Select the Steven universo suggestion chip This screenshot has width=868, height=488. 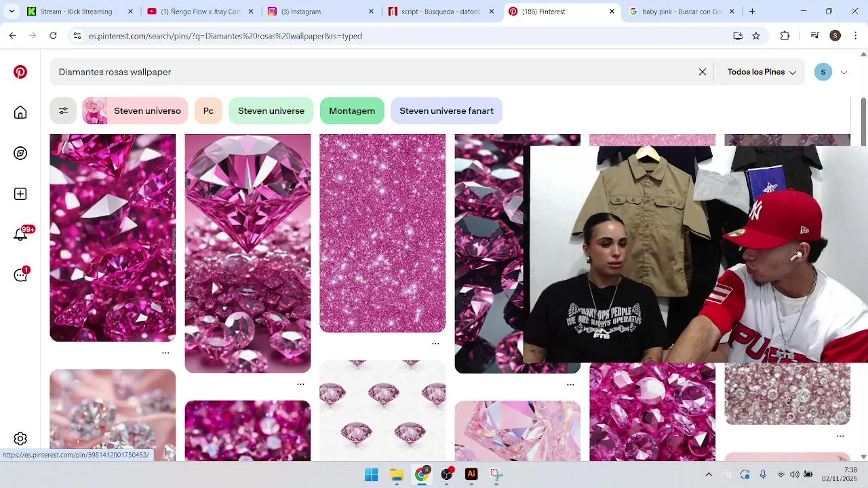135,110
